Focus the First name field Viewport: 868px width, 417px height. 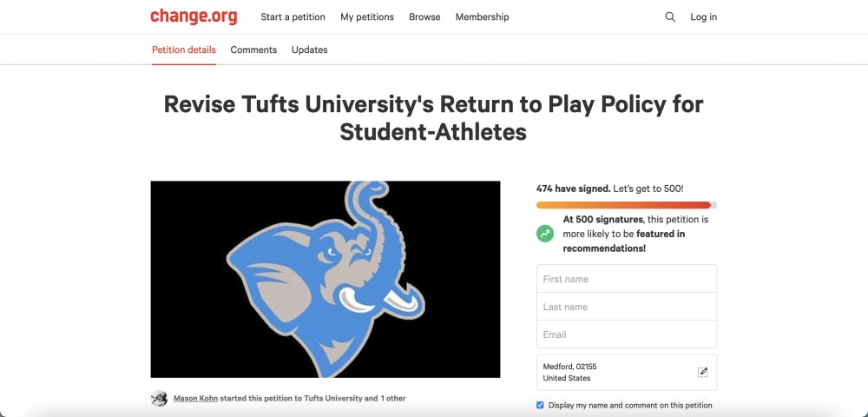click(627, 279)
